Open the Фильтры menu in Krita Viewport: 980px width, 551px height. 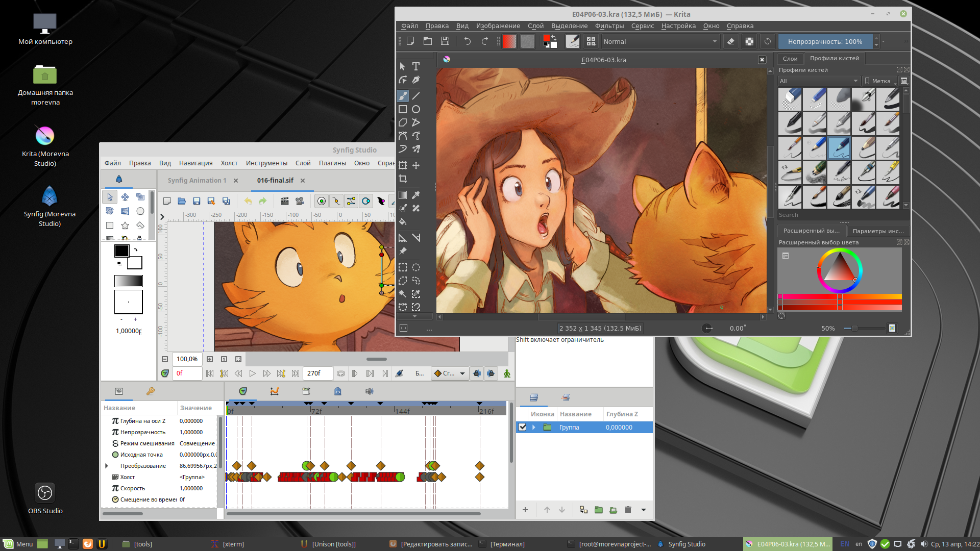click(x=609, y=26)
